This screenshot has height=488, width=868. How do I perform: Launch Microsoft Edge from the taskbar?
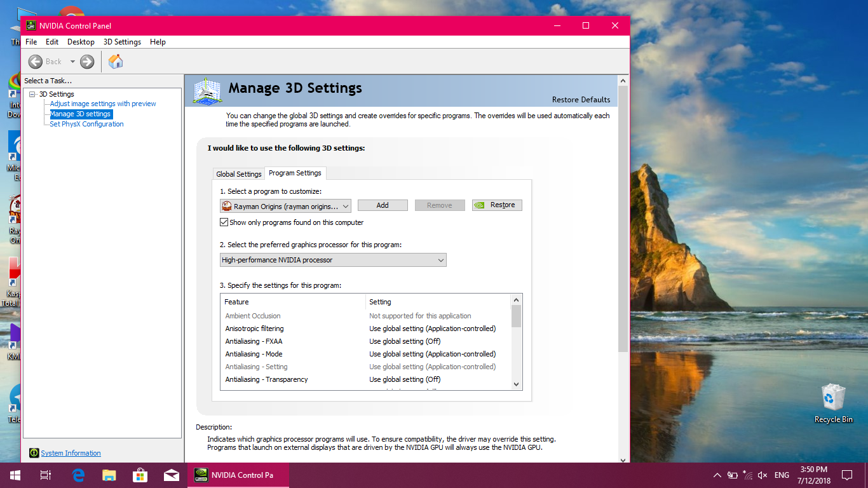click(78, 475)
